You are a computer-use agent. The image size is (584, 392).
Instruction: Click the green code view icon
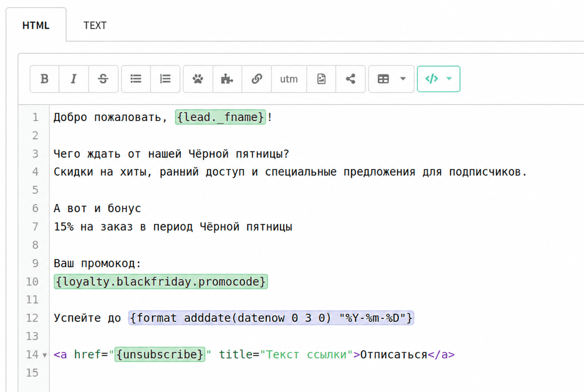[x=432, y=79]
